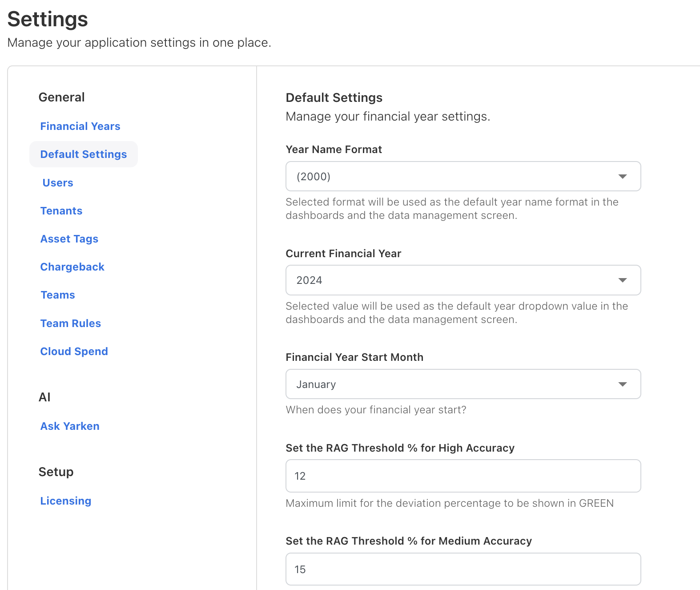700x590 pixels.
Task: Click the Default Settings section heading
Action: coord(334,98)
